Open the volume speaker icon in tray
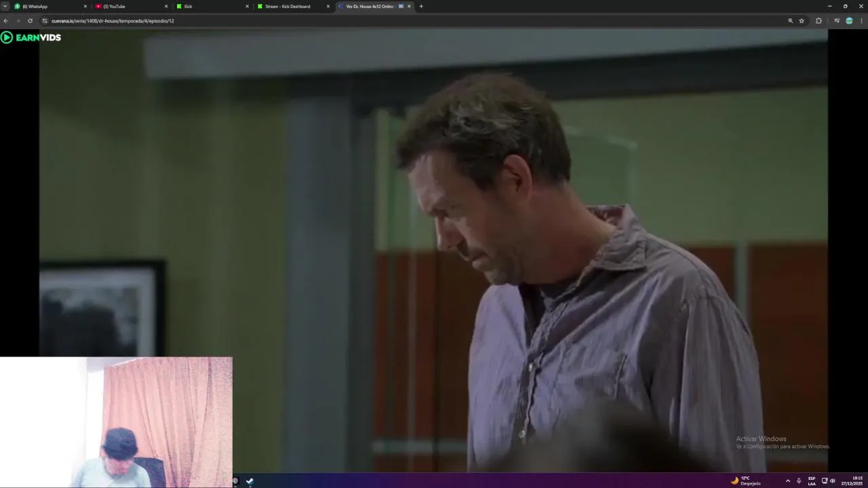 coord(832,481)
